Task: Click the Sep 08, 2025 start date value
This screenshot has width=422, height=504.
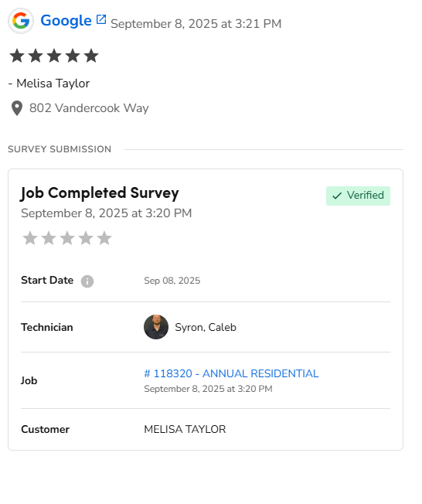Action: pyautogui.click(x=172, y=281)
